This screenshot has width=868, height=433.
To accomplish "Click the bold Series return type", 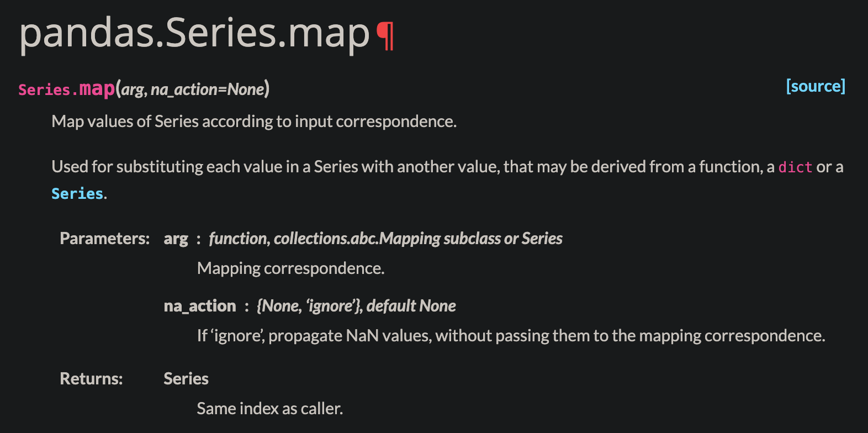I will (x=186, y=378).
